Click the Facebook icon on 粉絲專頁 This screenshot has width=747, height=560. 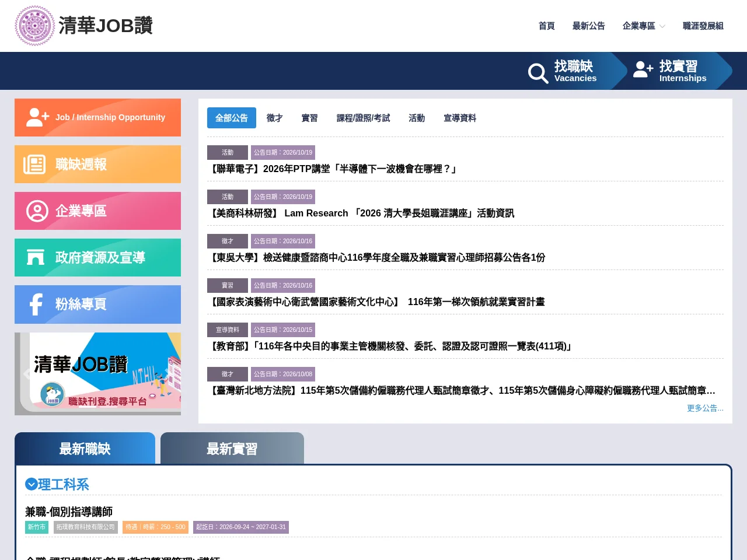tap(36, 304)
